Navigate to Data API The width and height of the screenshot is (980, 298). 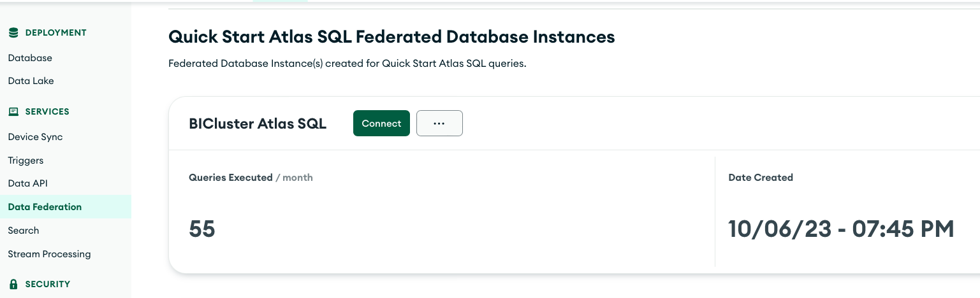(x=27, y=183)
